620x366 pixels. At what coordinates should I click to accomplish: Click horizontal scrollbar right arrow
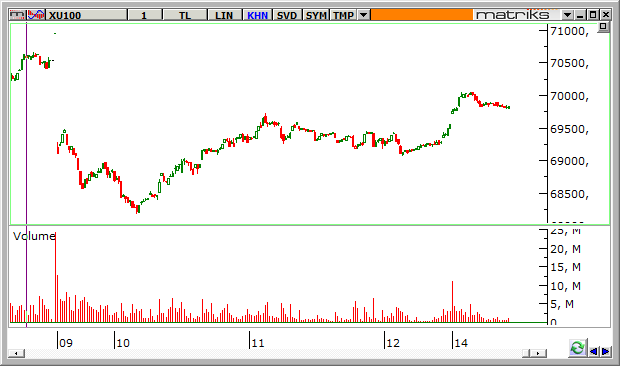click(x=538, y=353)
